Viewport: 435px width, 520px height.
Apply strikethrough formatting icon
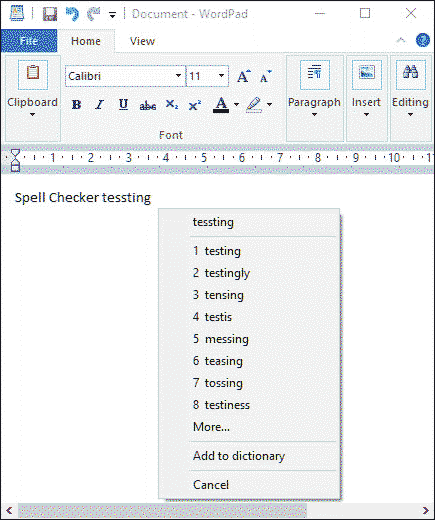[x=147, y=105]
